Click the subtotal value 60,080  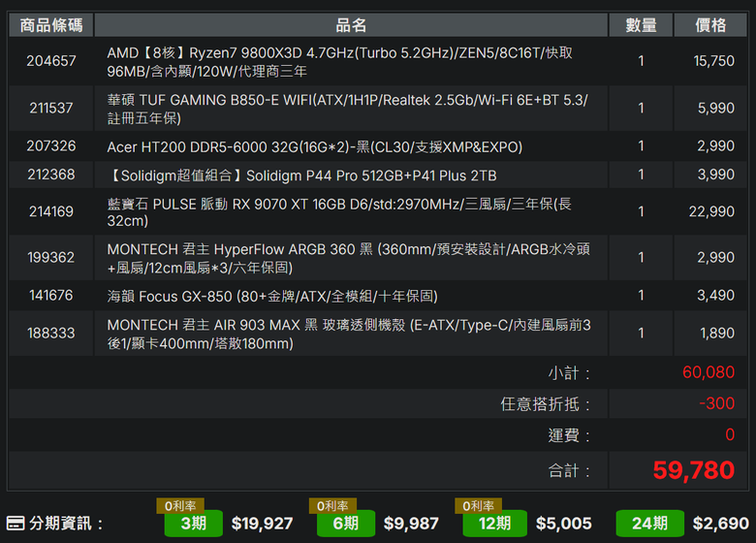point(709,372)
